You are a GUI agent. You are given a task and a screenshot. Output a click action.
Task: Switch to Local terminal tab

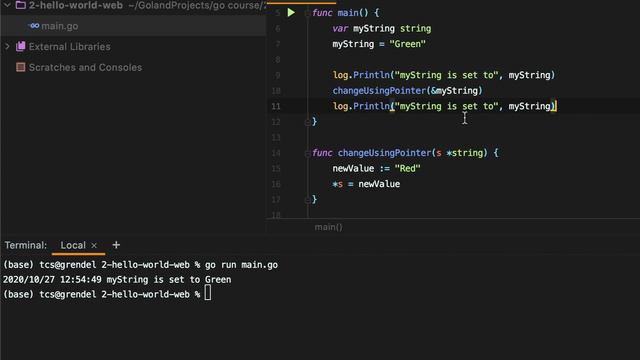(73, 245)
